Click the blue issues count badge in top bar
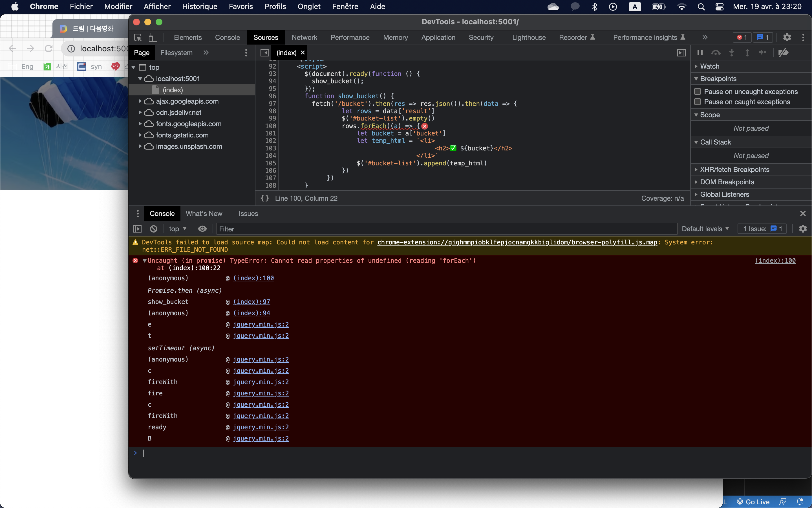This screenshot has height=508, width=812. coord(763,37)
